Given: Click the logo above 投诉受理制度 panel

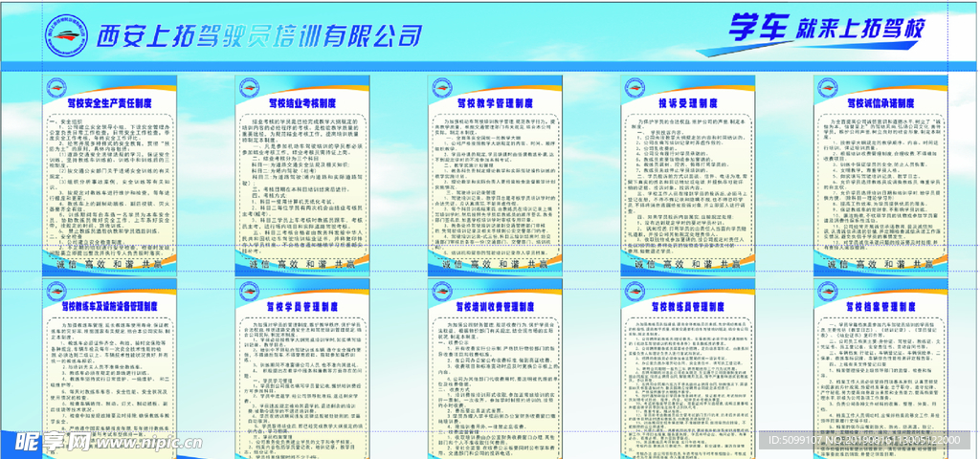Looking at the screenshot, I should coord(635,87).
